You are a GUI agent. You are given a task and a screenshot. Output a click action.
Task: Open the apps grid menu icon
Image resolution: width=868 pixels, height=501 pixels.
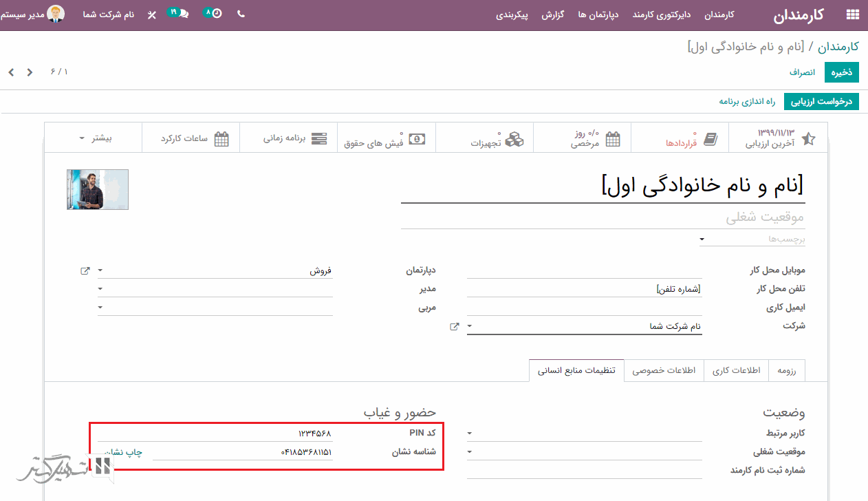(853, 14)
